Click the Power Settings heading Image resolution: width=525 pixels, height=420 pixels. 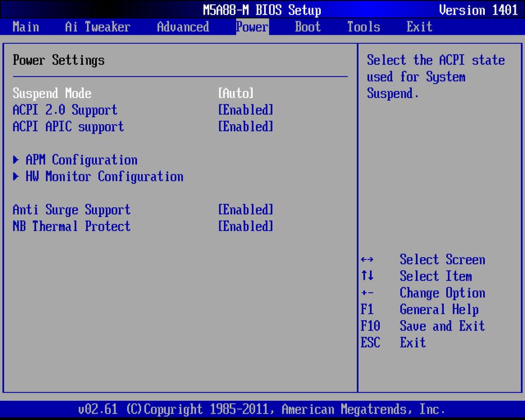tap(58, 60)
